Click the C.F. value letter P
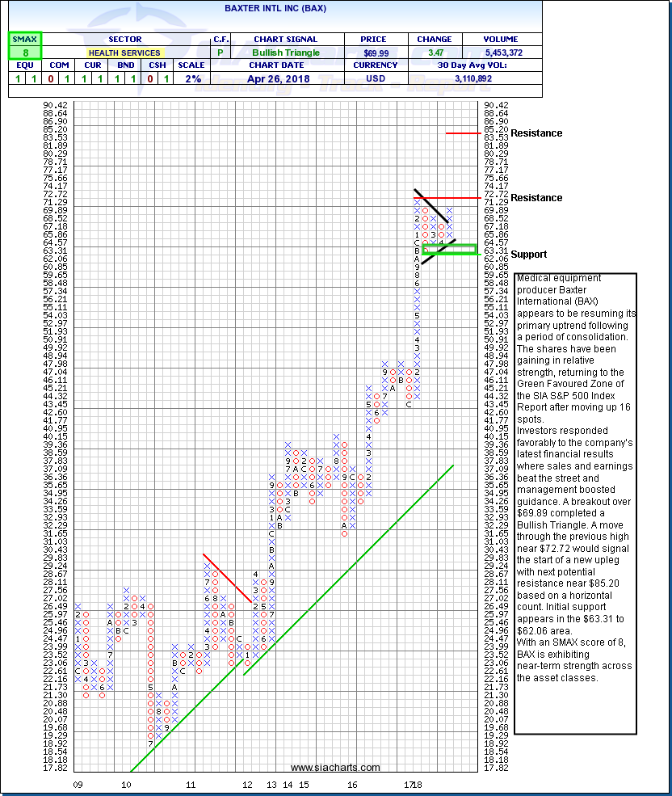 [x=220, y=53]
